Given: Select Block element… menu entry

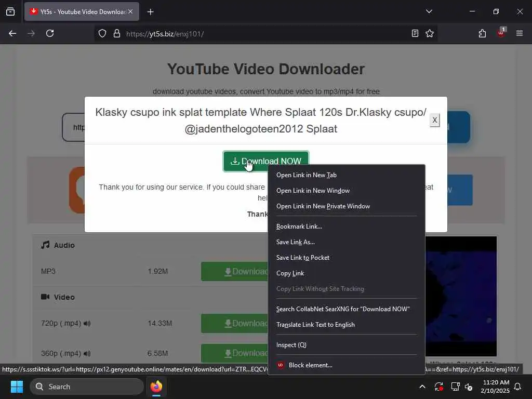Looking at the screenshot, I should click(x=347, y=365).
